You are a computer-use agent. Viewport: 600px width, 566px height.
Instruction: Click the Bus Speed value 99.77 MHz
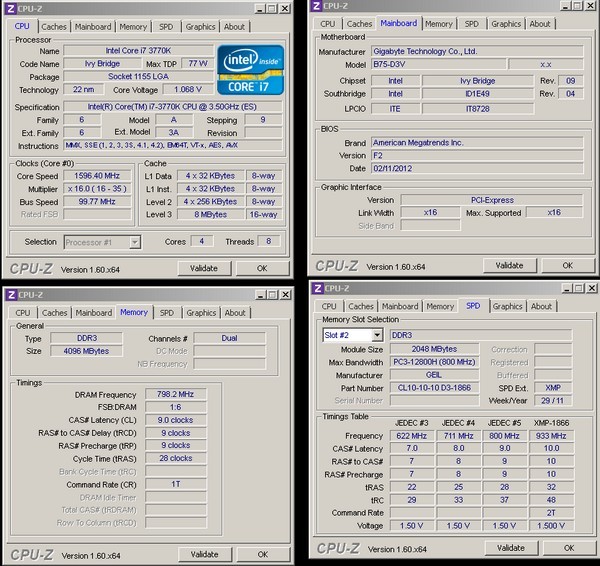(97, 202)
